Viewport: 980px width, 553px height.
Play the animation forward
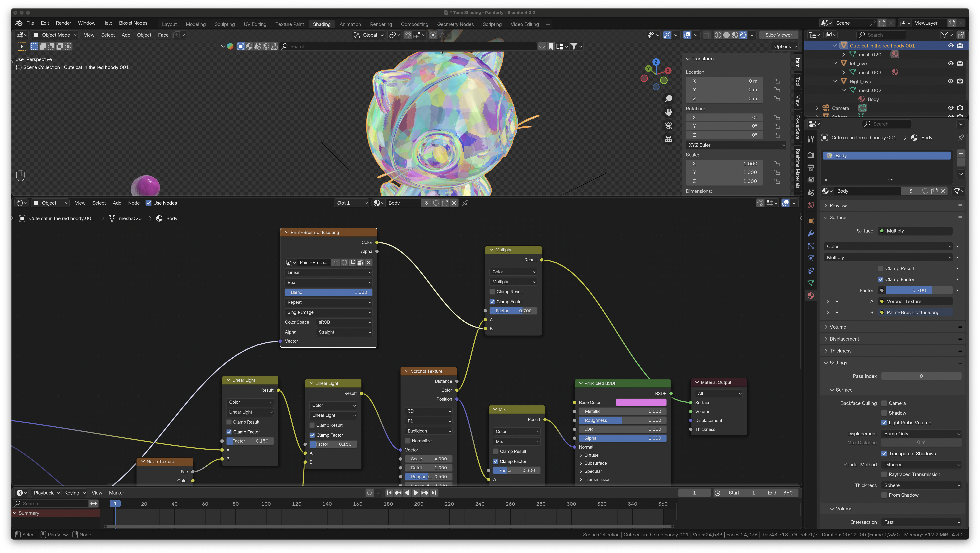(x=416, y=493)
